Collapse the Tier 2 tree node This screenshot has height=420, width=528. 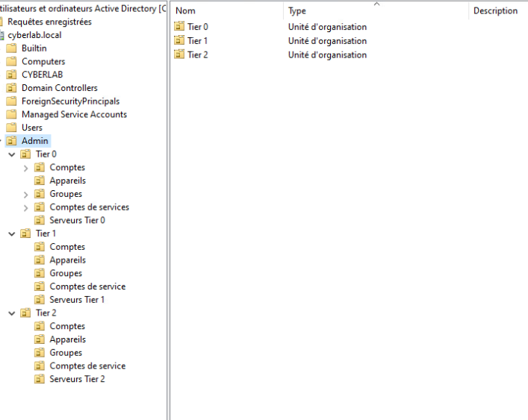pos(12,313)
